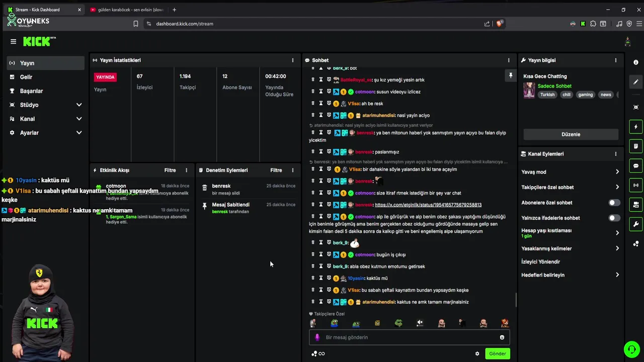Open Yasaklanmış kelimeler options arrow

(x=617, y=248)
